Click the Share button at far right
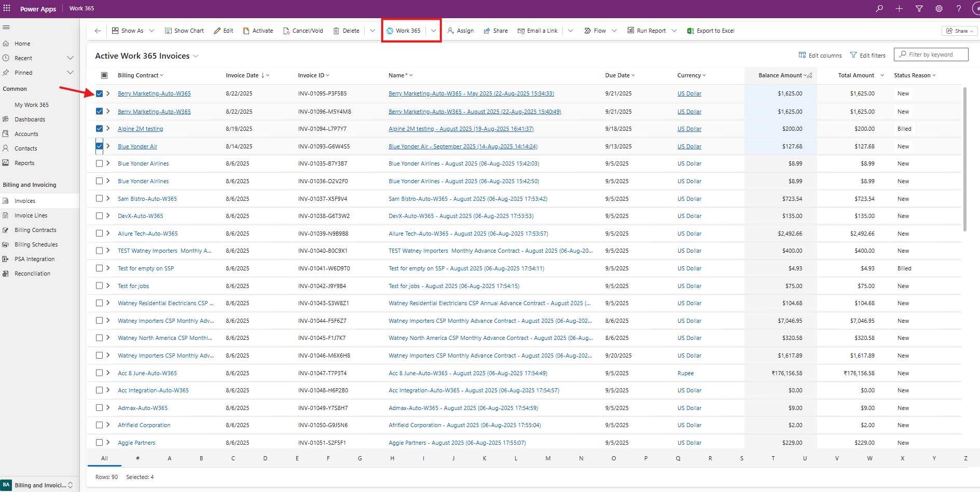The image size is (980, 492). point(960,31)
